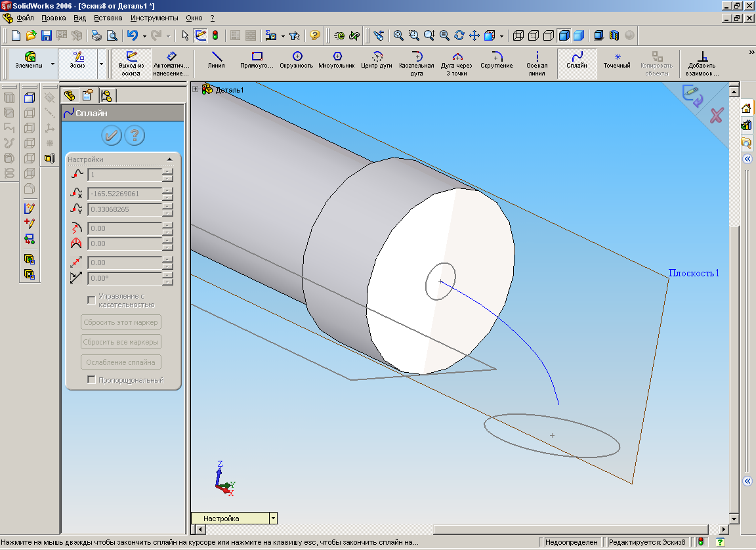
Task: Click the shaded with edges display icon
Action: tap(564, 35)
